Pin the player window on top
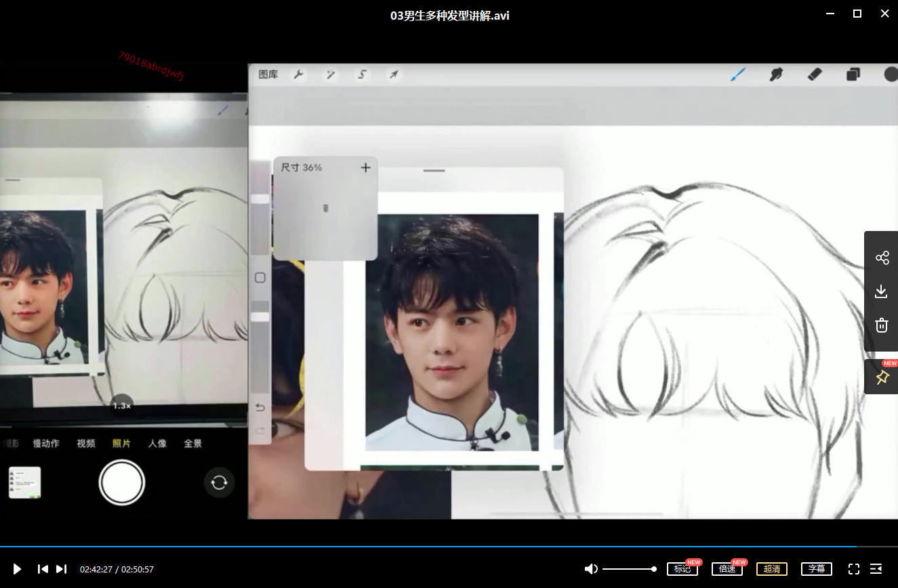 882,377
